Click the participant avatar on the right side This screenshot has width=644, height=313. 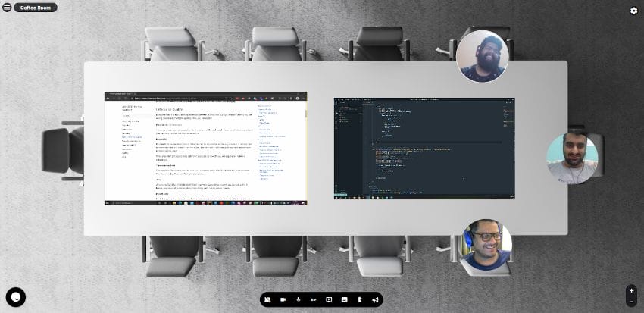(x=572, y=158)
